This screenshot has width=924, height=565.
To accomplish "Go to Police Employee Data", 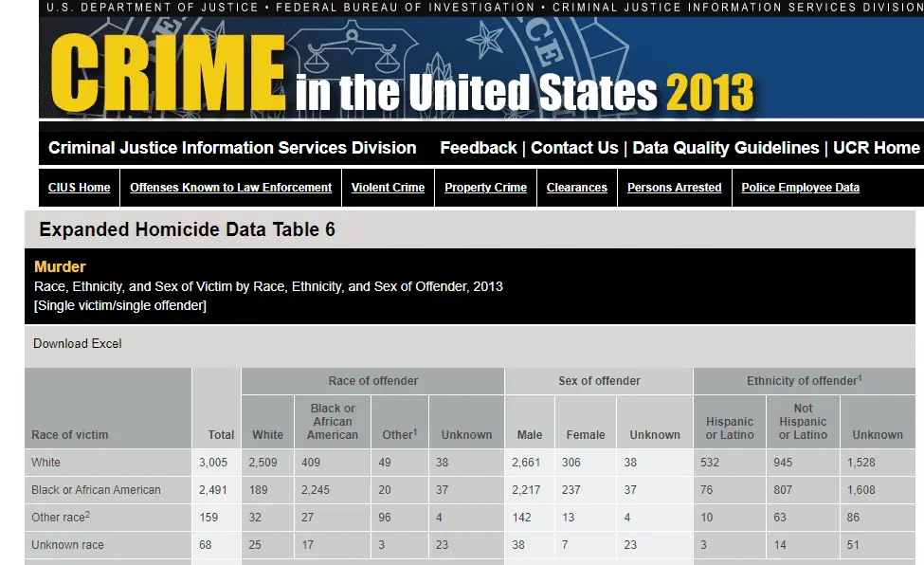I will point(800,188).
